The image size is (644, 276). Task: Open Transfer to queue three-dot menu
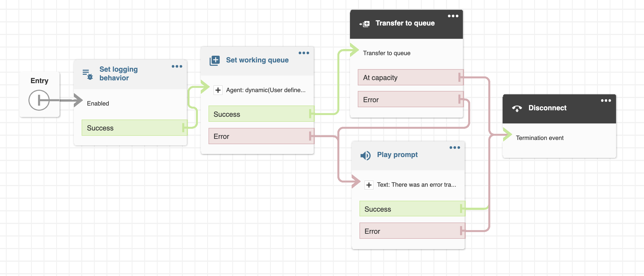pos(453,16)
